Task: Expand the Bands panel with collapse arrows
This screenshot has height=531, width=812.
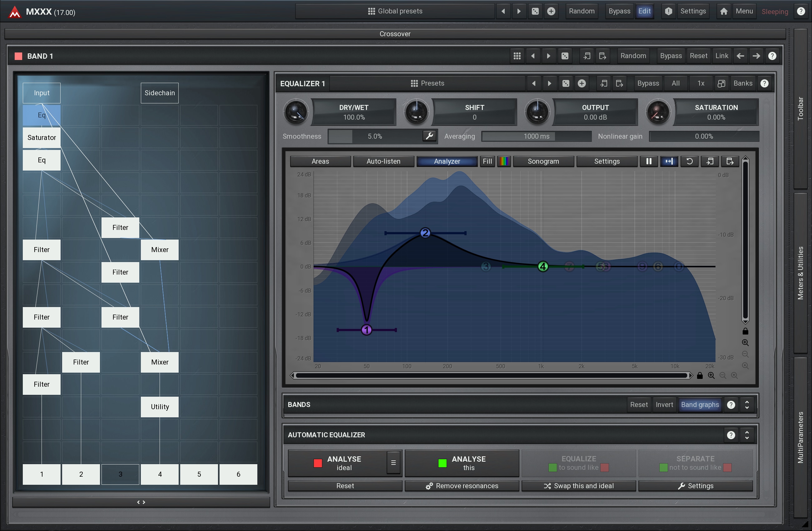Action: pyautogui.click(x=747, y=405)
